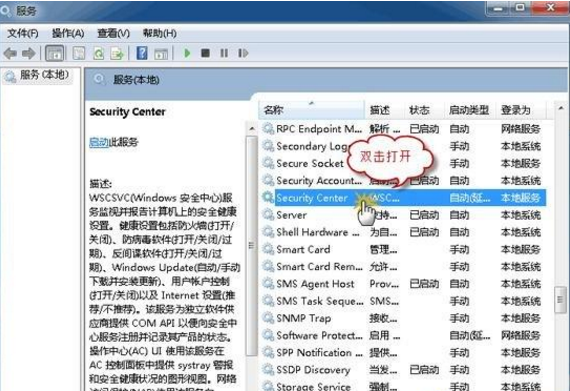Click the services list vertical scrollbar thumb
This screenshot has width=570, height=391.
(560, 299)
